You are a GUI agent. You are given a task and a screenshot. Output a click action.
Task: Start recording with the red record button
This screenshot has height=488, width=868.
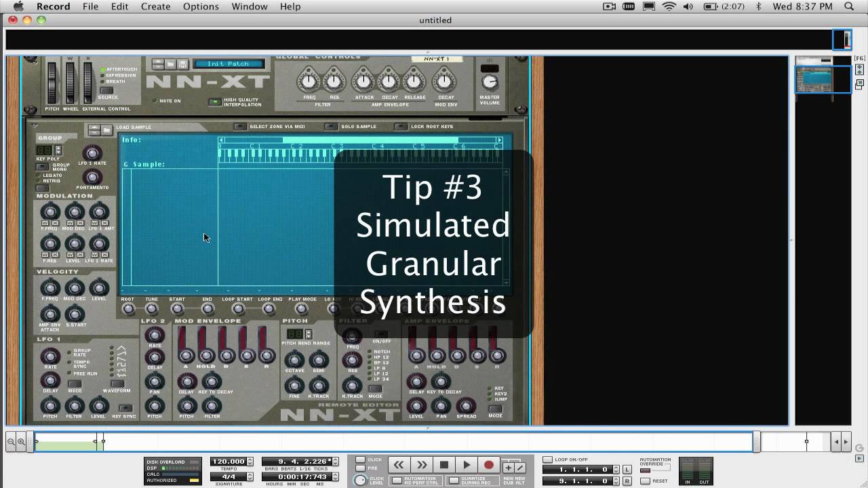[489, 465]
